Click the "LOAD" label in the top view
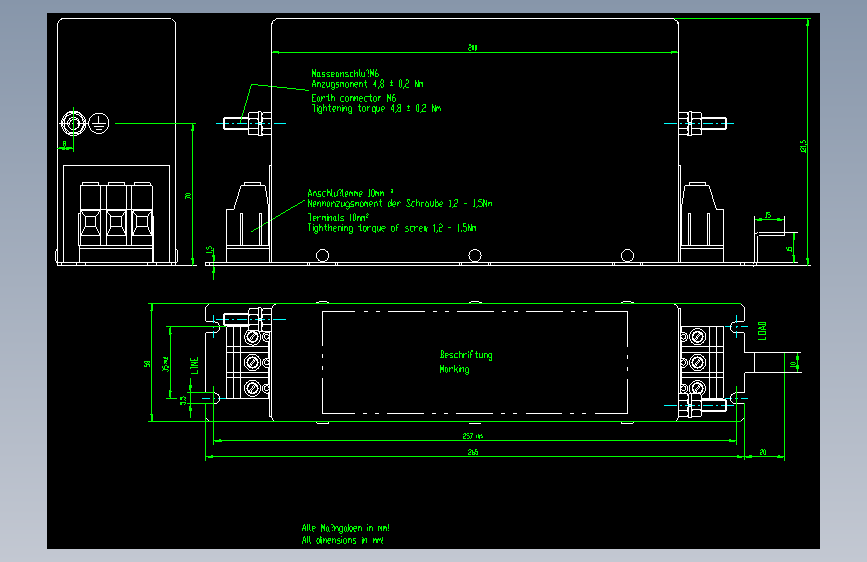Viewport: 867px width, 562px height. point(762,331)
